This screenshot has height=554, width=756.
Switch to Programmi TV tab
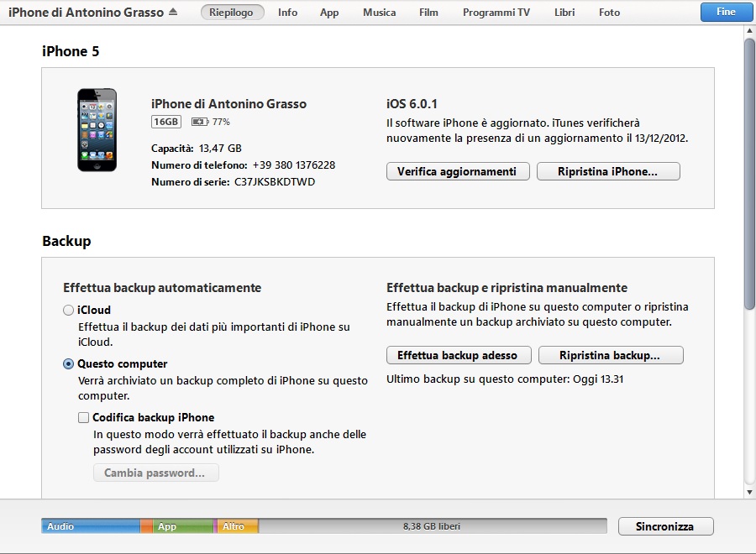[x=496, y=12]
